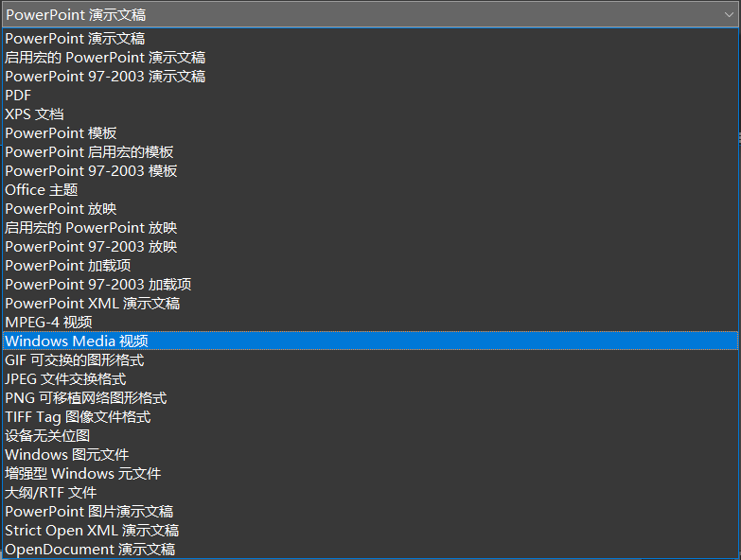The width and height of the screenshot is (741, 560).
Task: Choose OpenDocument 演示文稿 format
Action: point(370,550)
